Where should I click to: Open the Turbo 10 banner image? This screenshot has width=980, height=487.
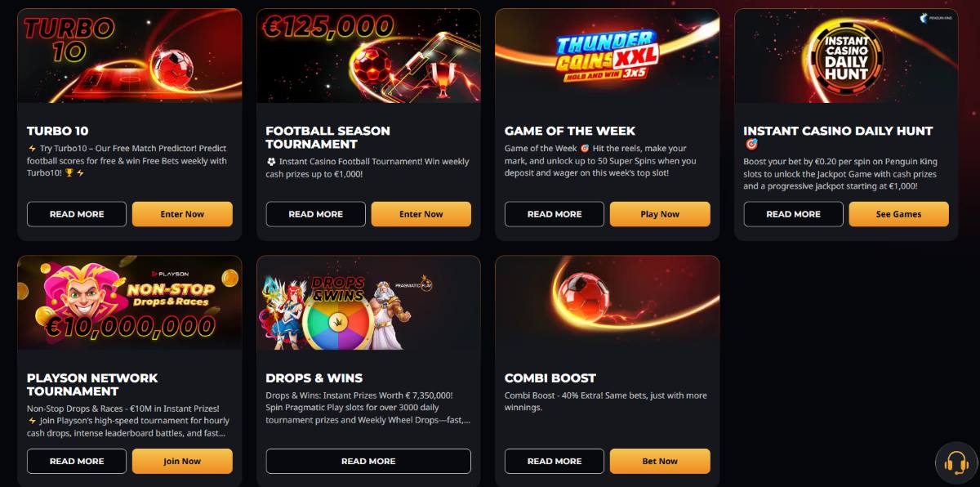130,56
